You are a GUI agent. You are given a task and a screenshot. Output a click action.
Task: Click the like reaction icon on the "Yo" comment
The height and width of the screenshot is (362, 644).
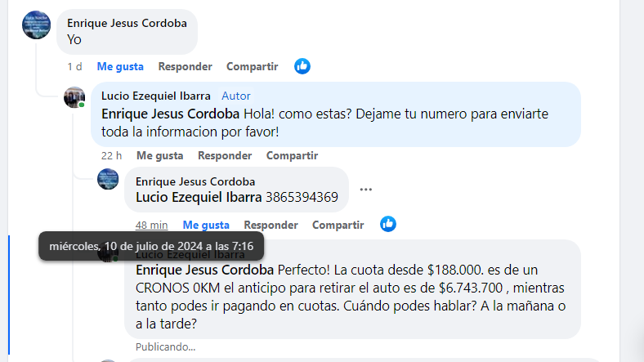[x=302, y=66]
